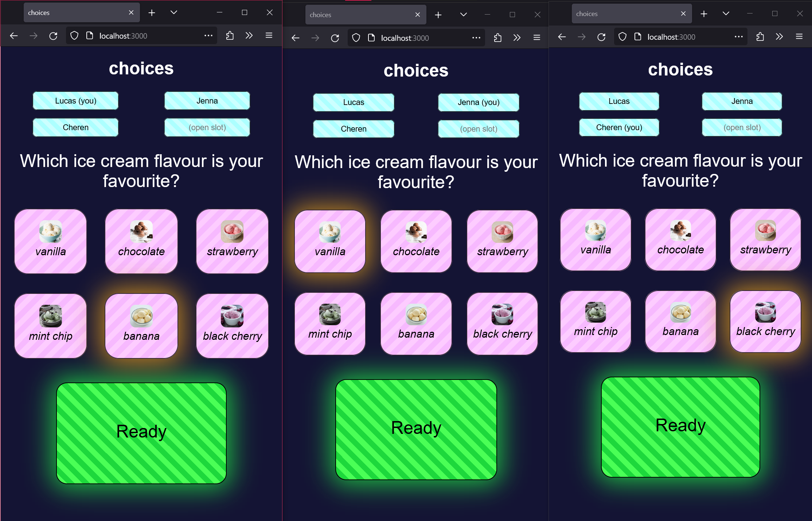This screenshot has height=521, width=812.
Task: Select banana flavour in Lucas's window
Action: (x=141, y=326)
